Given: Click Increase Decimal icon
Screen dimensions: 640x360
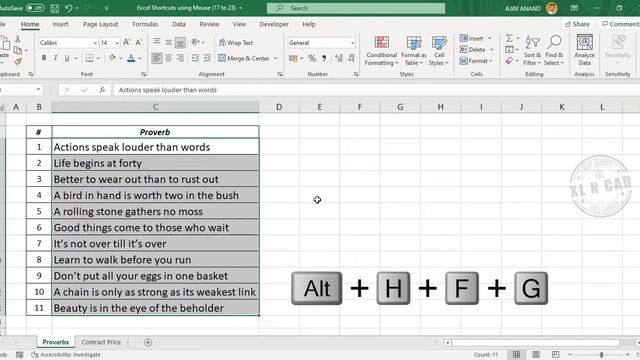Looking at the screenshot, I should [339, 58].
